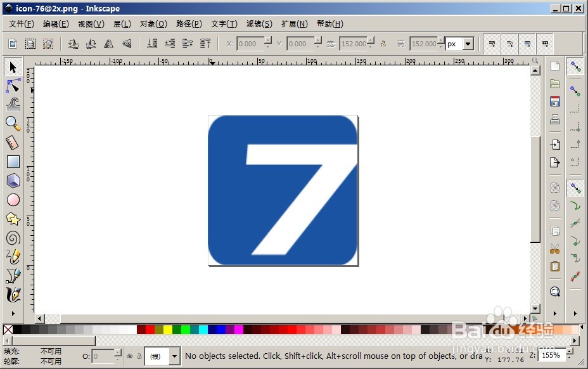The image size is (588, 369).
Task: Flip selection horizontally icon
Action: click(109, 44)
